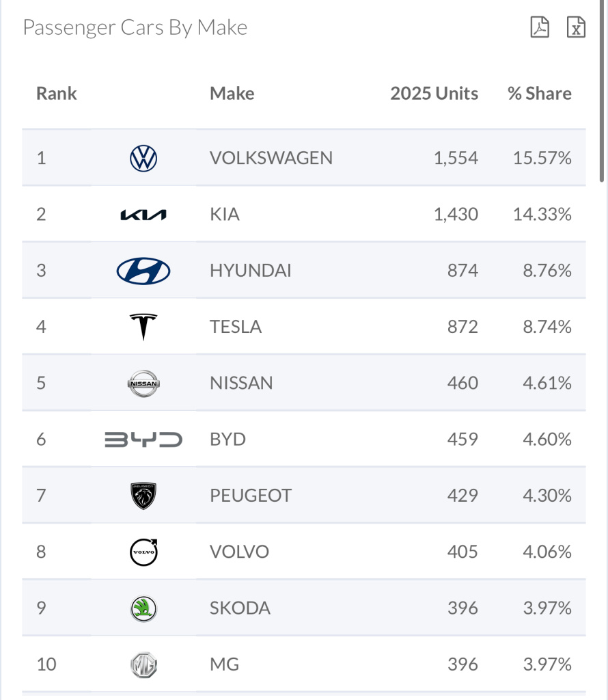Select the Hyundai logo
This screenshot has width=608, height=700.
tap(143, 271)
